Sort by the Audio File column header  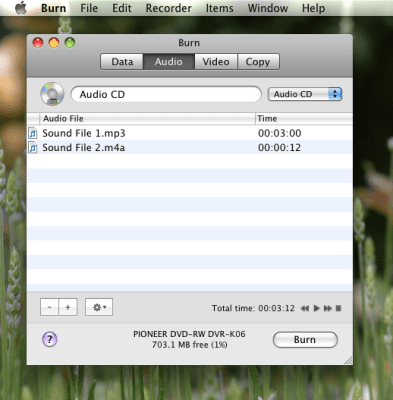click(x=147, y=118)
